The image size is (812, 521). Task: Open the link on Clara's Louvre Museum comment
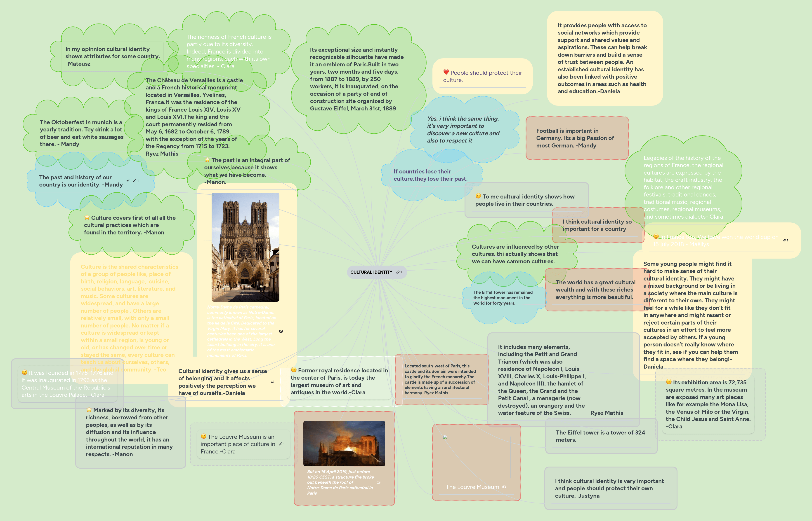click(281, 444)
